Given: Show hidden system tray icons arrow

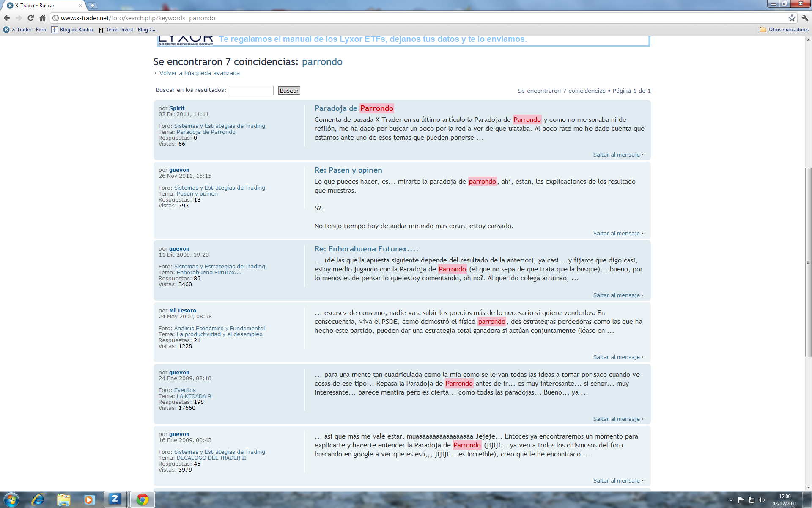Looking at the screenshot, I should [731, 500].
